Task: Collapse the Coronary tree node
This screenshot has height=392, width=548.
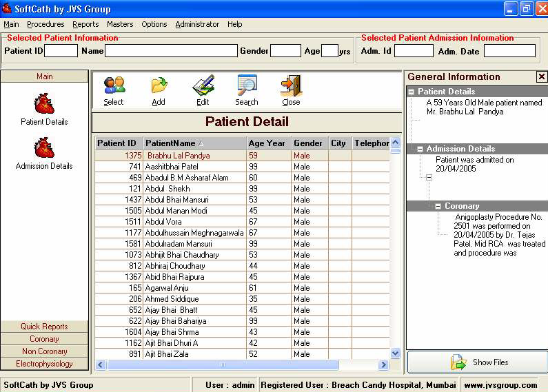Action: (x=437, y=206)
